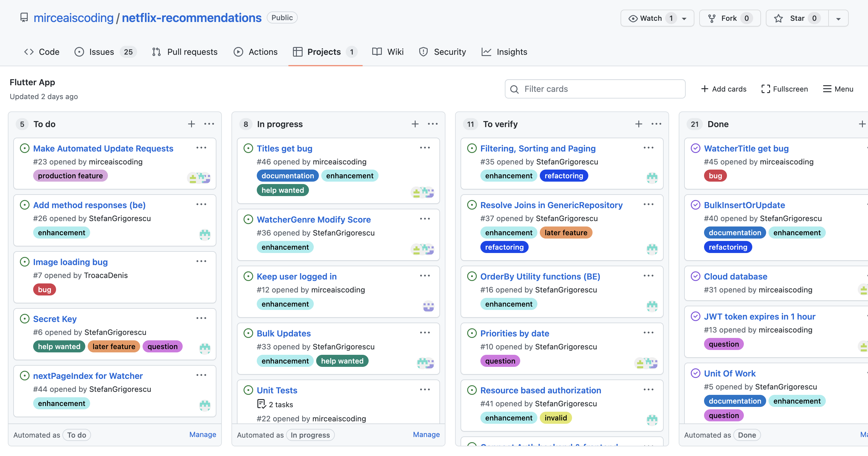
Task: Click the Filter cards input field
Action: [594, 89]
